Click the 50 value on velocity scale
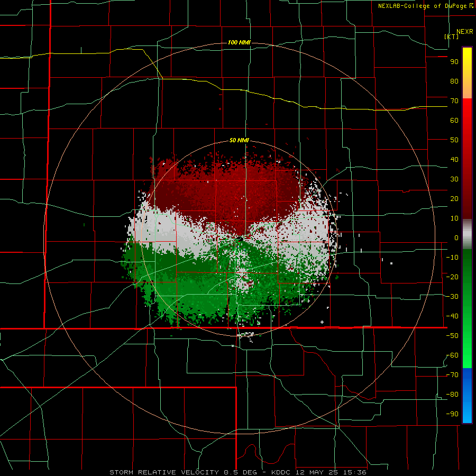Viewport: 476px width, 476px height. (454, 140)
